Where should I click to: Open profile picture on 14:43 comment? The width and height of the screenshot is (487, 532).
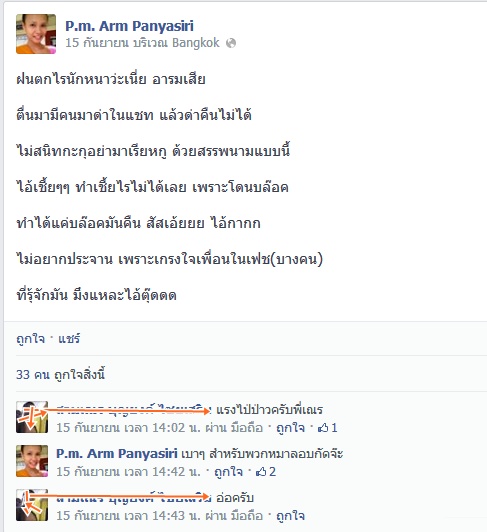pyautogui.click(x=32, y=505)
